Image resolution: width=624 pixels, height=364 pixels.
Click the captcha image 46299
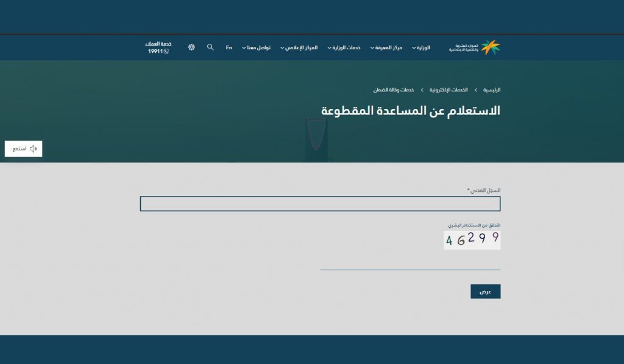click(472, 240)
